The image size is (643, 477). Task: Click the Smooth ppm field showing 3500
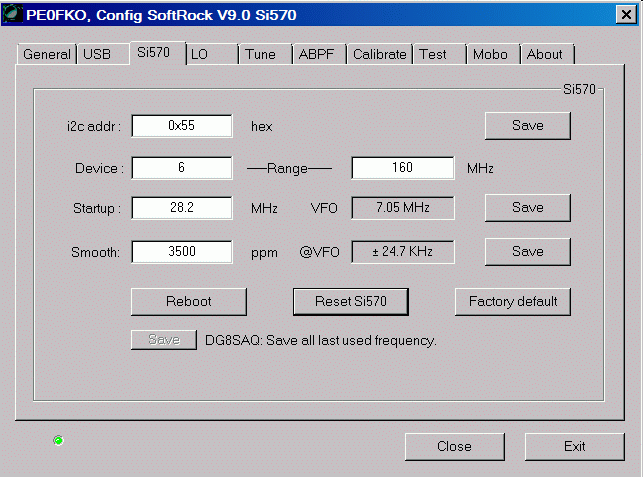coord(182,252)
